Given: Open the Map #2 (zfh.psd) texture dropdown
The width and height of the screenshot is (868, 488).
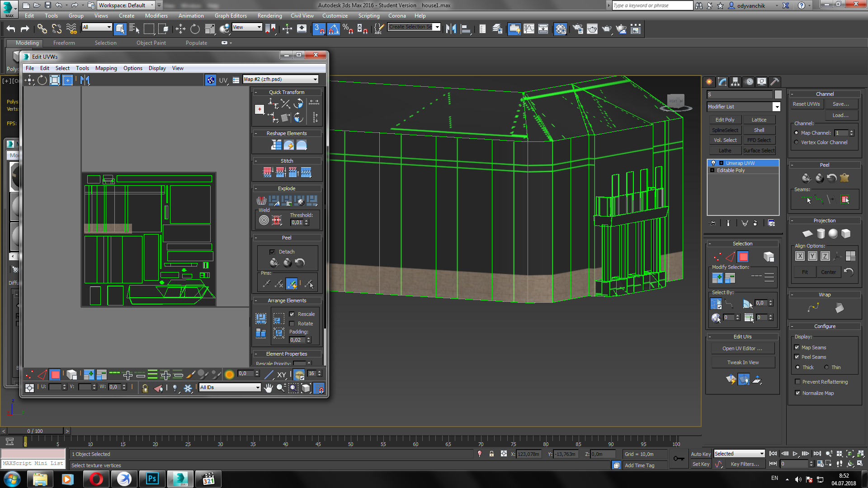Looking at the screenshot, I should pos(280,79).
